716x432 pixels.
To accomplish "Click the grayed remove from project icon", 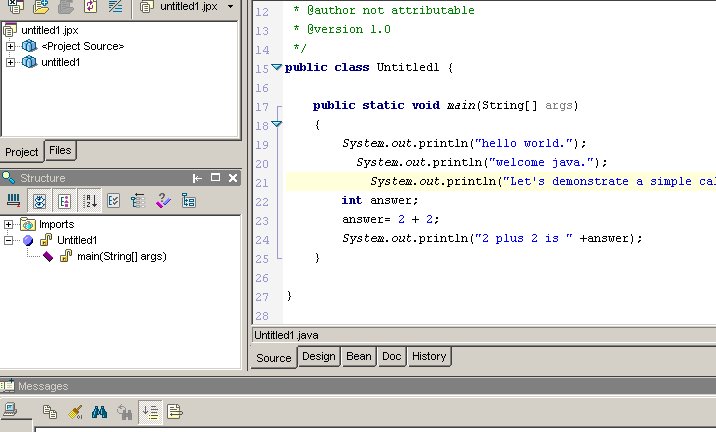I will pyautogui.click(x=66, y=6).
